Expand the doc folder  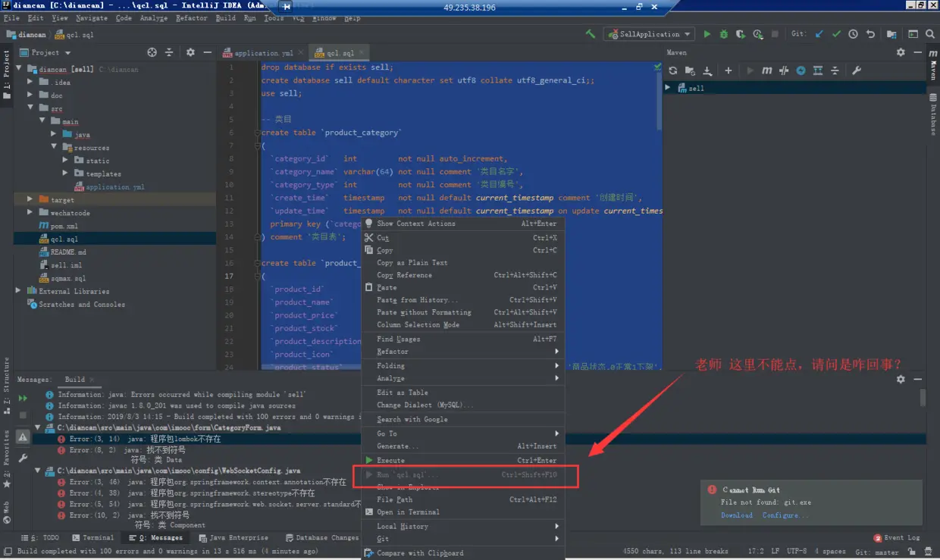coord(30,95)
